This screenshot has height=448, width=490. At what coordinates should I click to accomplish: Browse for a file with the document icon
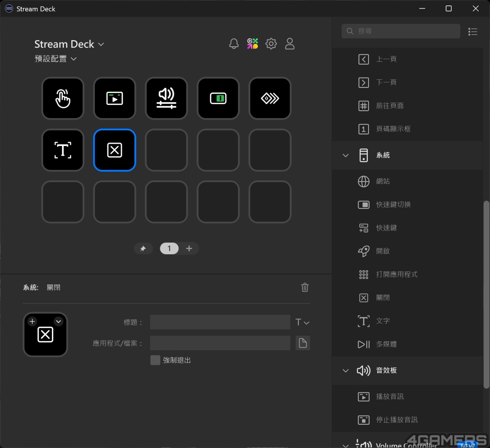click(303, 343)
